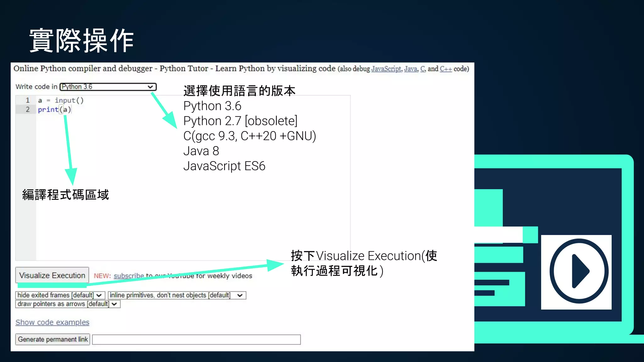Follow the C++ link in header
This screenshot has height=362, width=644.
(446, 69)
